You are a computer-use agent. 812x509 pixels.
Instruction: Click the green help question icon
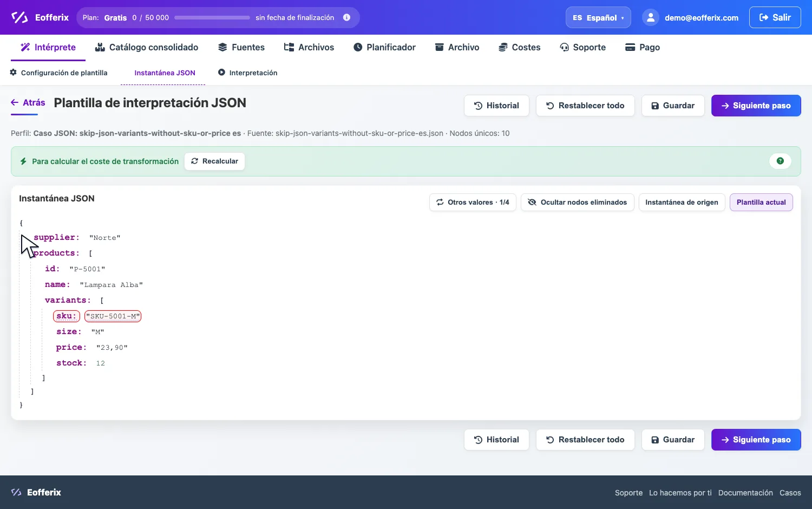(780, 161)
